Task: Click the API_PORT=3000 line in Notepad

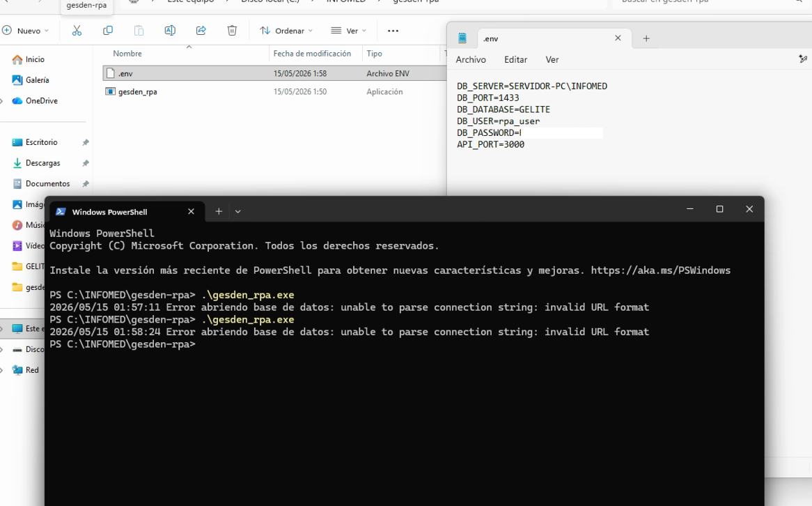Action: point(490,145)
